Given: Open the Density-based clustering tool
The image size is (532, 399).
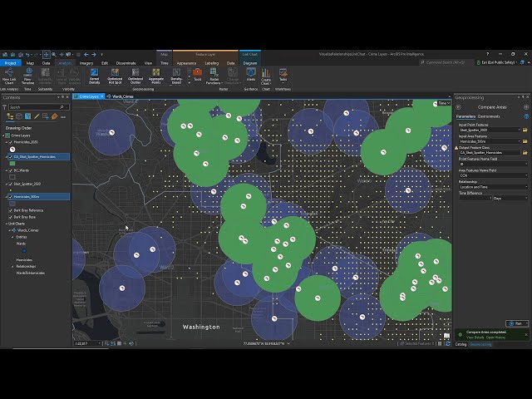Looking at the screenshot, I should [x=176, y=76].
